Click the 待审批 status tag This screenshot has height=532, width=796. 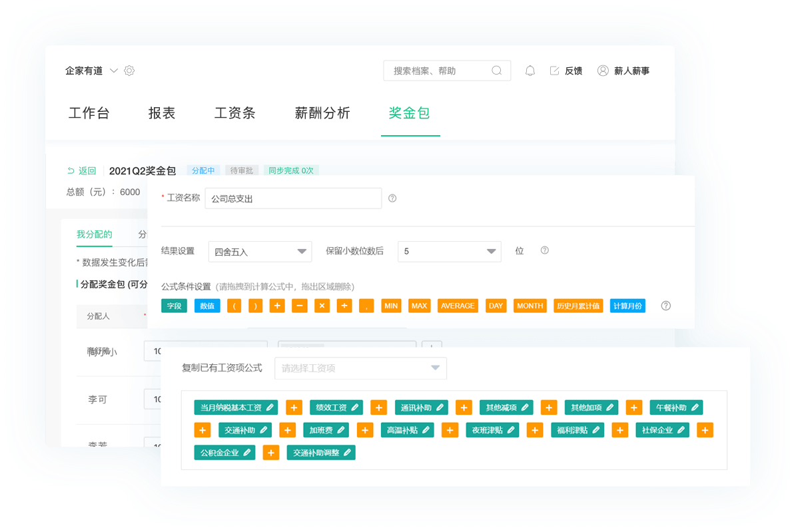pos(242,170)
